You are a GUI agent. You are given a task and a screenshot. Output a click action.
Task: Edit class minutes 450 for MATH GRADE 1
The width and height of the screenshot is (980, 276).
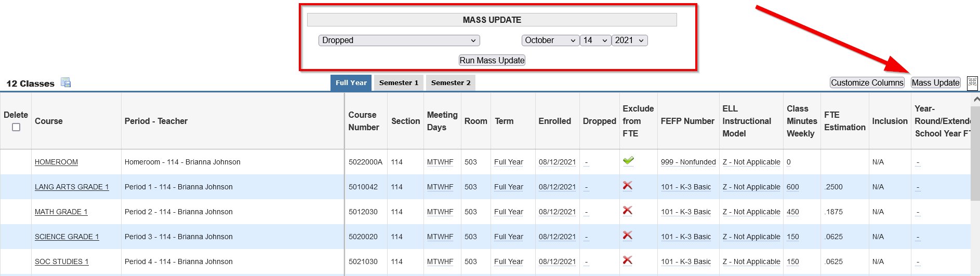pos(793,212)
